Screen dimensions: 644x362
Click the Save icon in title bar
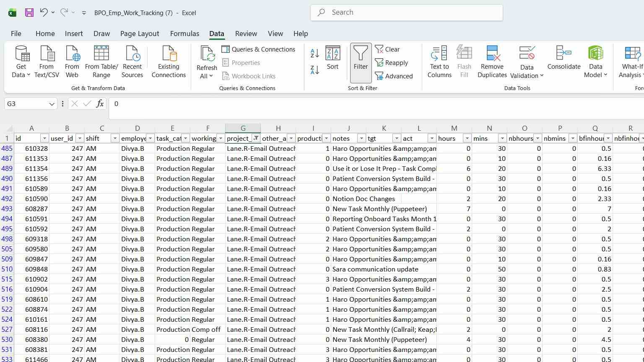[x=29, y=13]
